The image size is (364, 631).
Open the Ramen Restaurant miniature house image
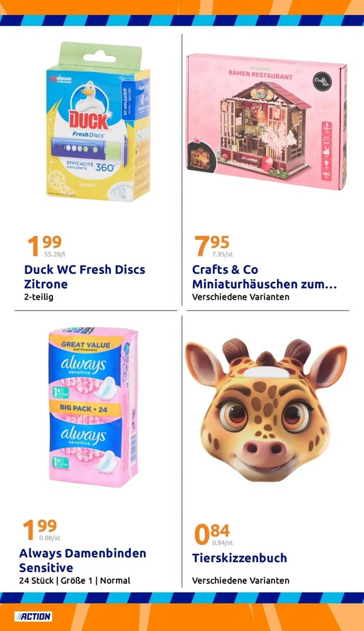266,122
